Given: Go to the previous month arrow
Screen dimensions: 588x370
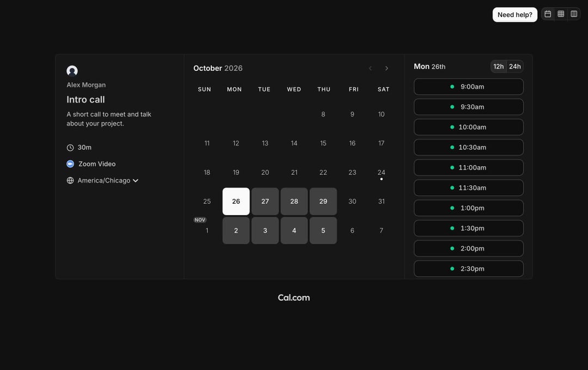Looking at the screenshot, I should pyautogui.click(x=370, y=68).
